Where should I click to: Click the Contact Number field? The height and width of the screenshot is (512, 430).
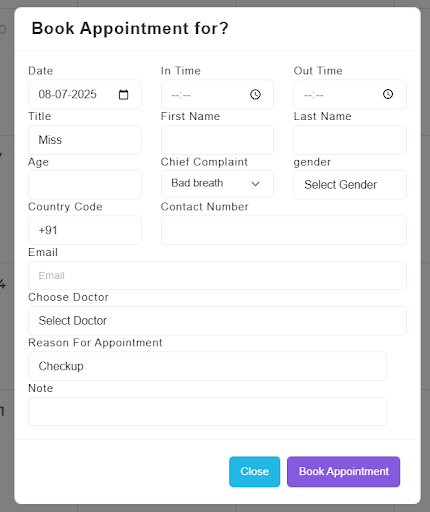[284, 230]
